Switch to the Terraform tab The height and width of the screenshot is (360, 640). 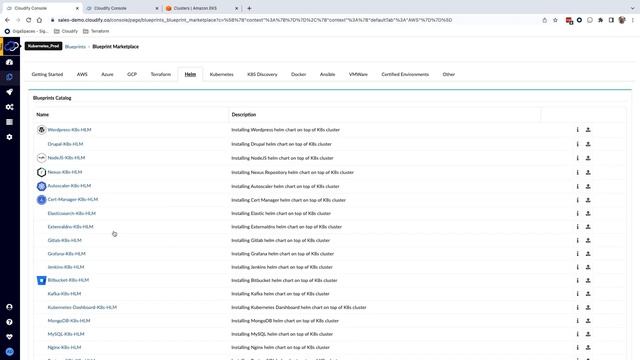pos(161,74)
